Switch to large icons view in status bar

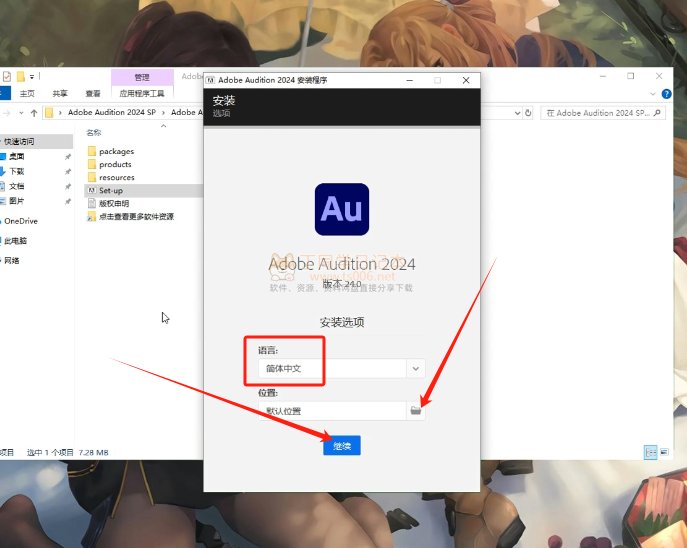pyautogui.click(x=665, y=452)
